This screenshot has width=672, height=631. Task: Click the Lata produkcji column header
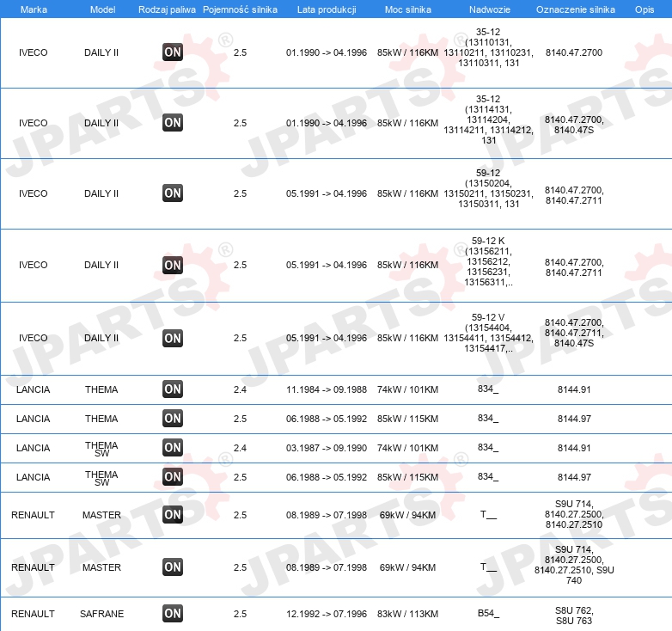click(x=327, y=9)
